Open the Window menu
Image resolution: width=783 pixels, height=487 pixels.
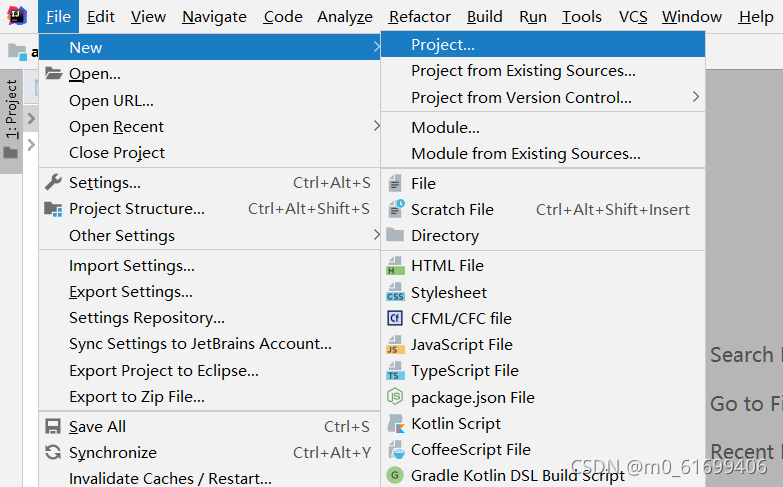pos(692,16)
